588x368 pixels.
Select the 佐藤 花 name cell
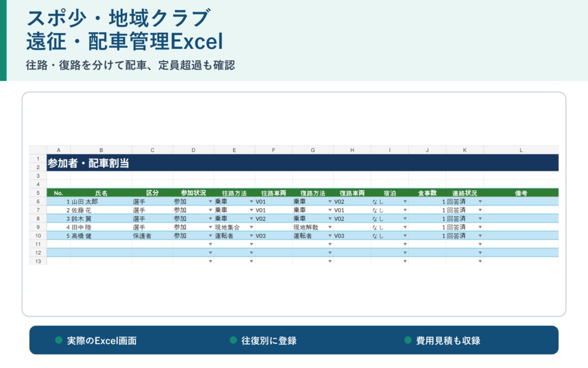coord(101,210)
